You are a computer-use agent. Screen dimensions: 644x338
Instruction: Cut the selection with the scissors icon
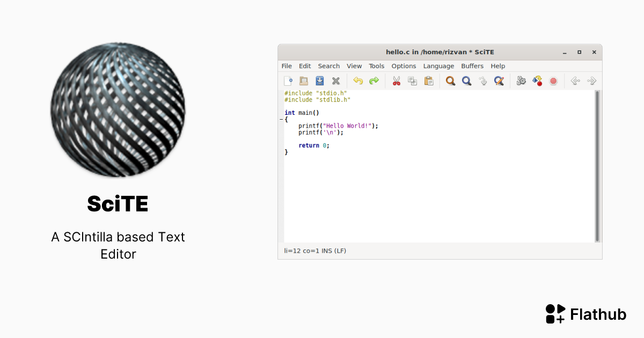click(397, 81)
